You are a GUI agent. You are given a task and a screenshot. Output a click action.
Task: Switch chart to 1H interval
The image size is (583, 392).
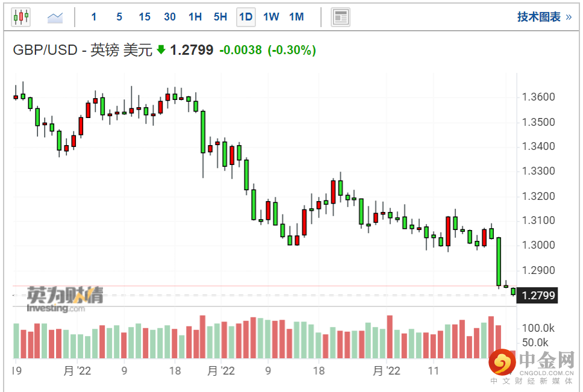195,17
